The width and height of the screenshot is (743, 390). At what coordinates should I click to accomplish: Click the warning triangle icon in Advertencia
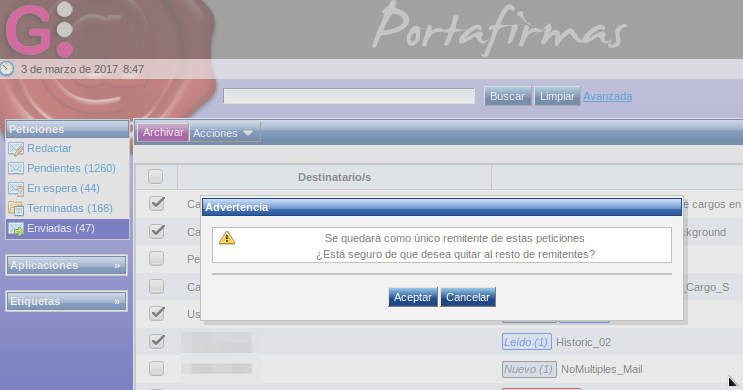pos(227,237)
